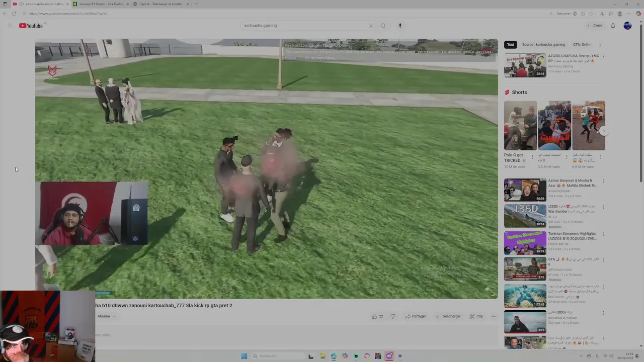Open browser favorites list icon
The image size is (644, 362).
[x=610, y=14]
